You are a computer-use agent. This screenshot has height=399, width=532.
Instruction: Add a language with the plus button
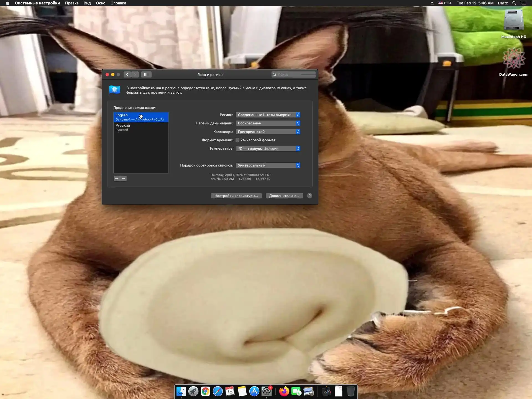pyautogui.click(x=117, y=179)
